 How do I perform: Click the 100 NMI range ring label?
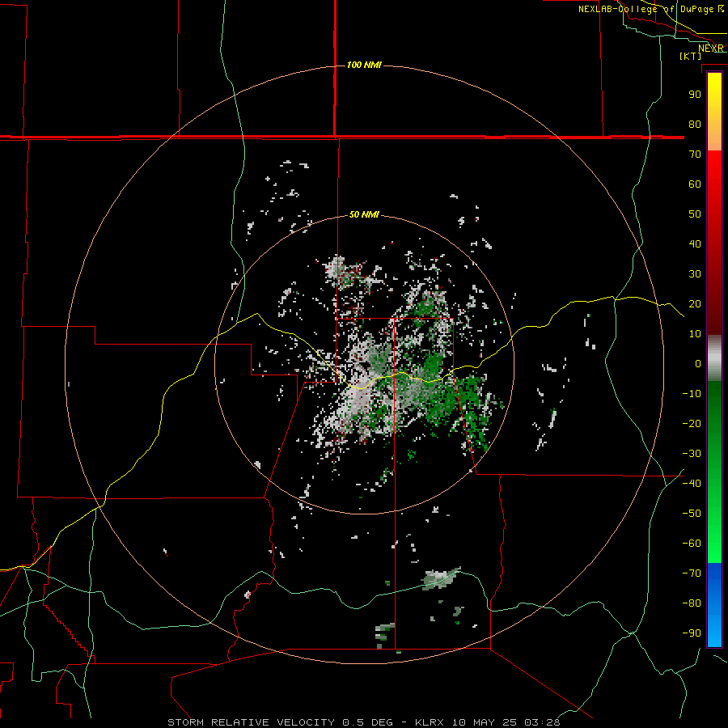[x=364, y=65]
